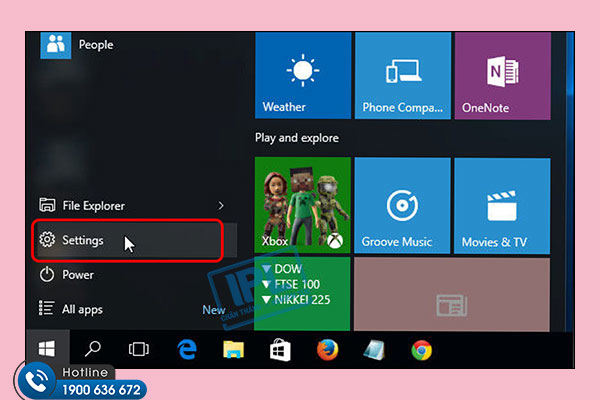The width and height of the screenshot is (600, 400).
Task: Open the Store from the taskbar
Action: (280, 350)
